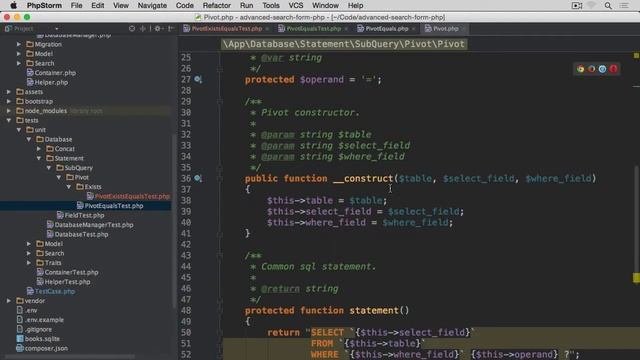Select composer.json in project tree
Image resolution: width=640 pixels, height=360 pixels.
click(x=46, y=349)
